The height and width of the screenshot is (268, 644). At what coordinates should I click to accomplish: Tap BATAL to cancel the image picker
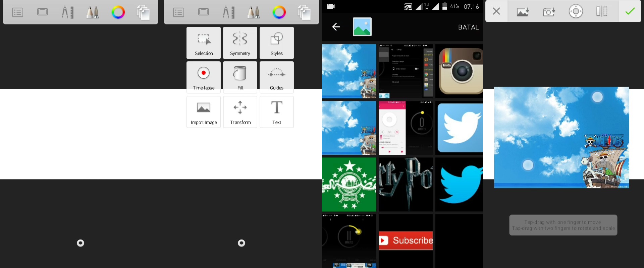pos(469,27)
